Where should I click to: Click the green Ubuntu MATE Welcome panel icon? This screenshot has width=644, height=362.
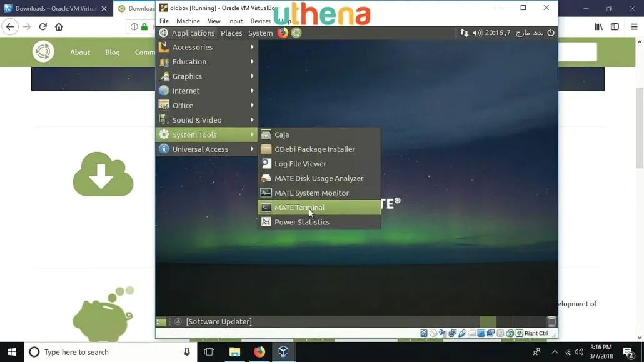[296, 33]
